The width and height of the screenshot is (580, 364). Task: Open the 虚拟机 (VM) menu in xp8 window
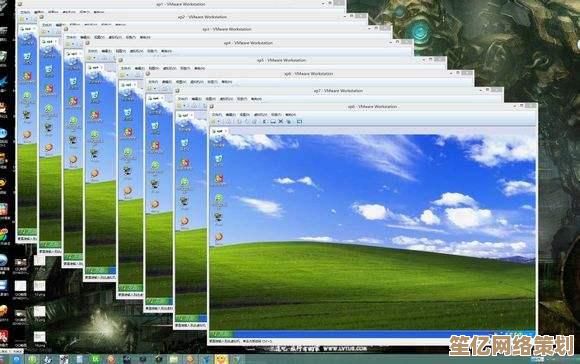click(x=260, y=115)
